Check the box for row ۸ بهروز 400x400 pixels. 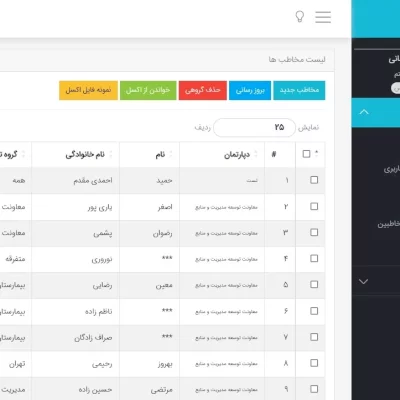[314, 363]
